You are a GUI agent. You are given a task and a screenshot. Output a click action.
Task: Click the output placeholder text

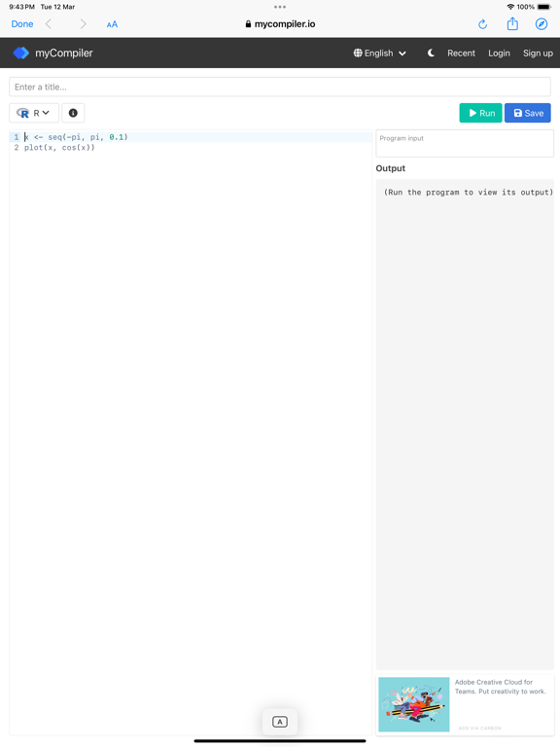pos(468,193)
